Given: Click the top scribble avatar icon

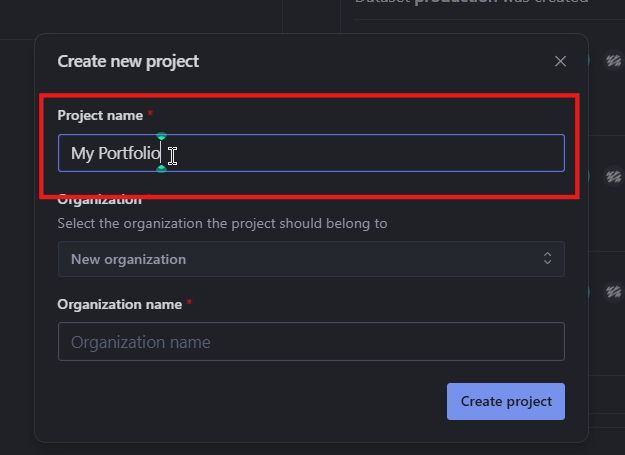Looking at the screenshot, I should (614, 61).
